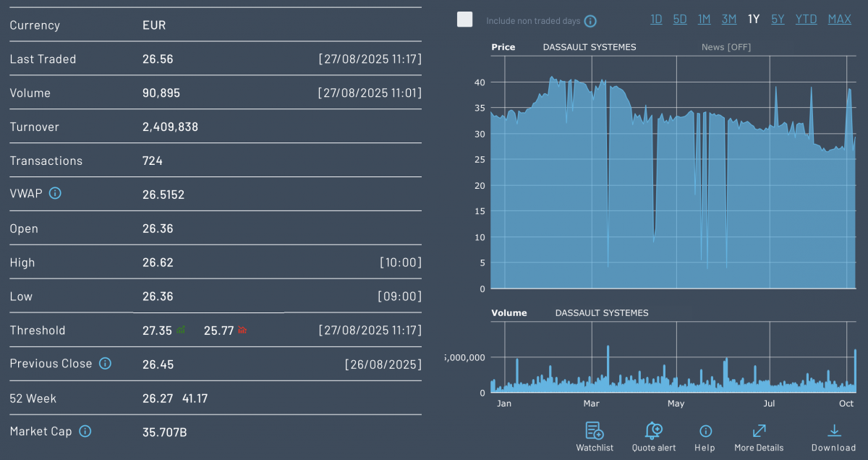Click the upper threshold value 27.35
This screenshot has height=460, width=868.
[x=157, y=331]
